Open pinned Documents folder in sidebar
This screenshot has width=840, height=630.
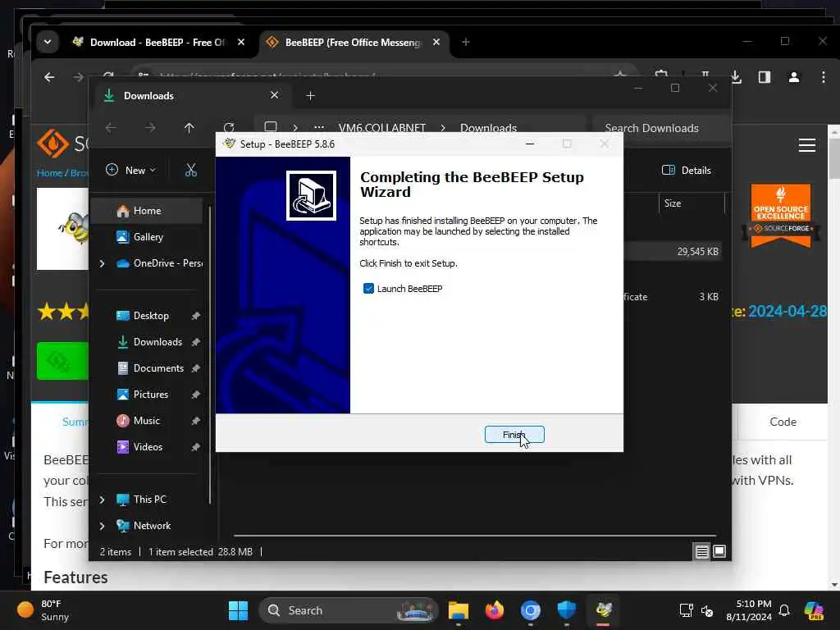click(158, 368)
